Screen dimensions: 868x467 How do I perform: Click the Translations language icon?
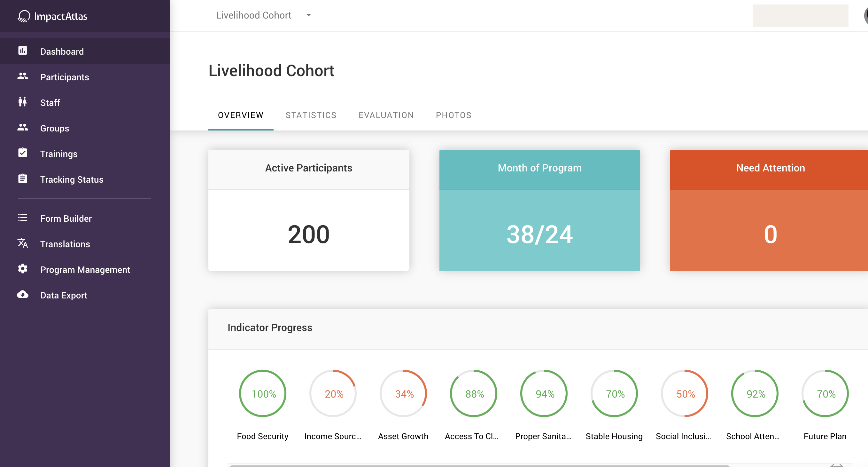click(x=23, y=243)
